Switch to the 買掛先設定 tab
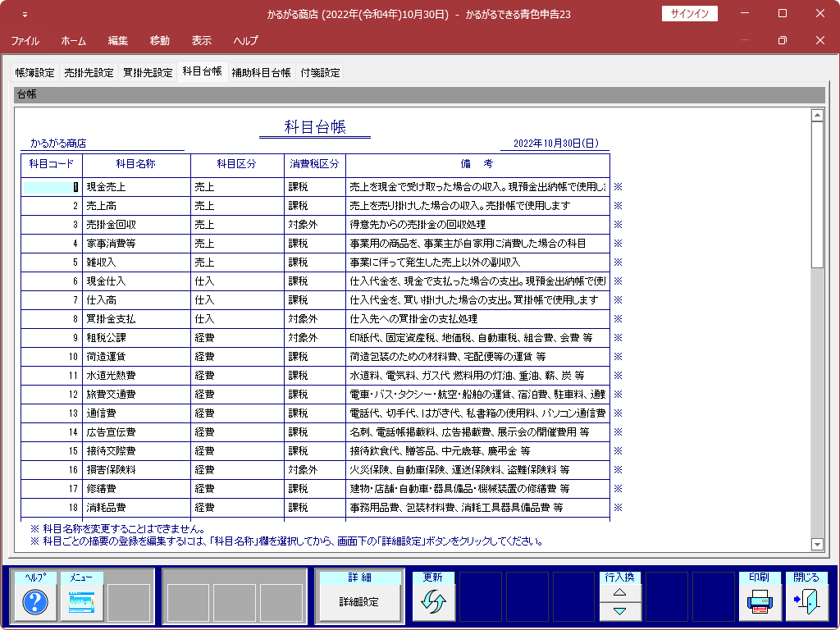Viewport: 840px width, 630px height. tap(148, 73)
